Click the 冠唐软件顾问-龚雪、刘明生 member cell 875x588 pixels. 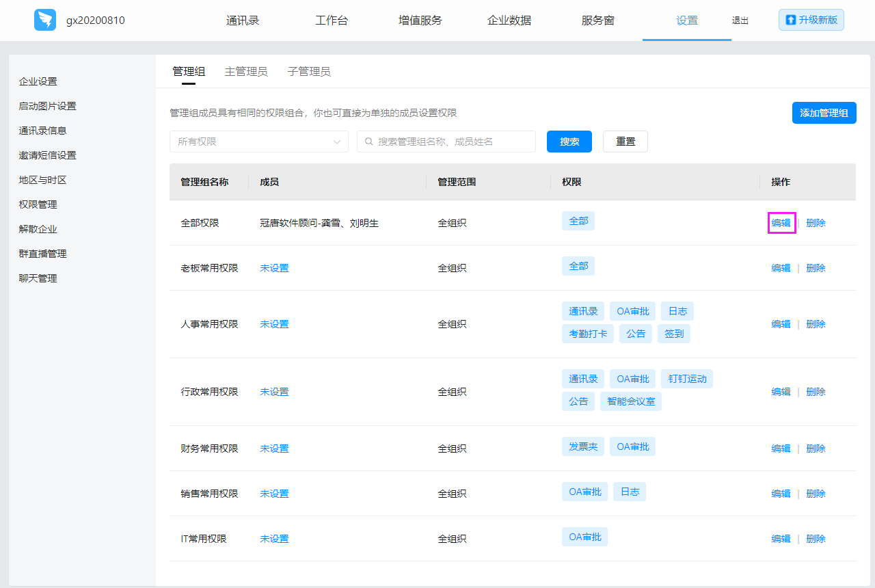(x=319, y=223)
